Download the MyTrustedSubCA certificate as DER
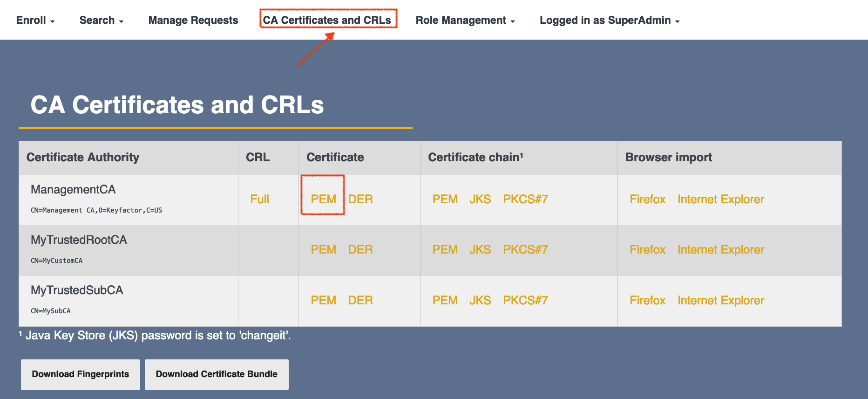 360,301
